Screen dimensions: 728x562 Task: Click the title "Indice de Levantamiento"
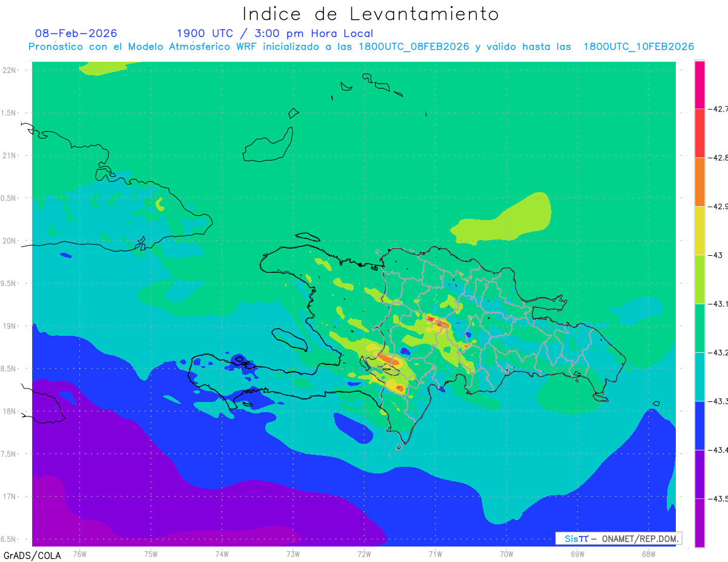371,14
